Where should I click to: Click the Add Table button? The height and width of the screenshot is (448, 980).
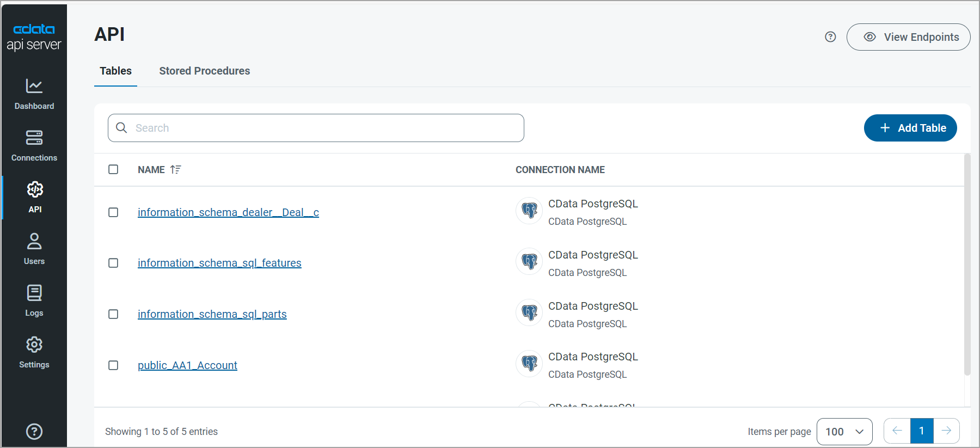910,128
